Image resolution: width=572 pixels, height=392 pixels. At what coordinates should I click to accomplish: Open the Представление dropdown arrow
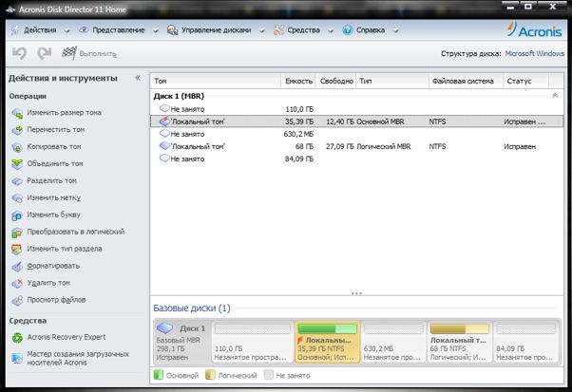155,31
